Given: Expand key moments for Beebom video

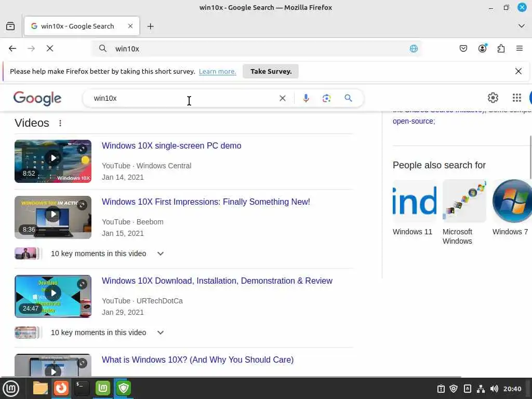Looking at the screenshot, I should pyautogui.click(x=161, y=254).
